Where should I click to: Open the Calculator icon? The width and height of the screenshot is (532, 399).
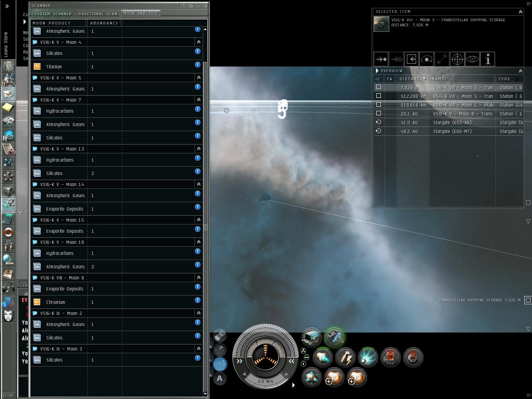[8, 218]
